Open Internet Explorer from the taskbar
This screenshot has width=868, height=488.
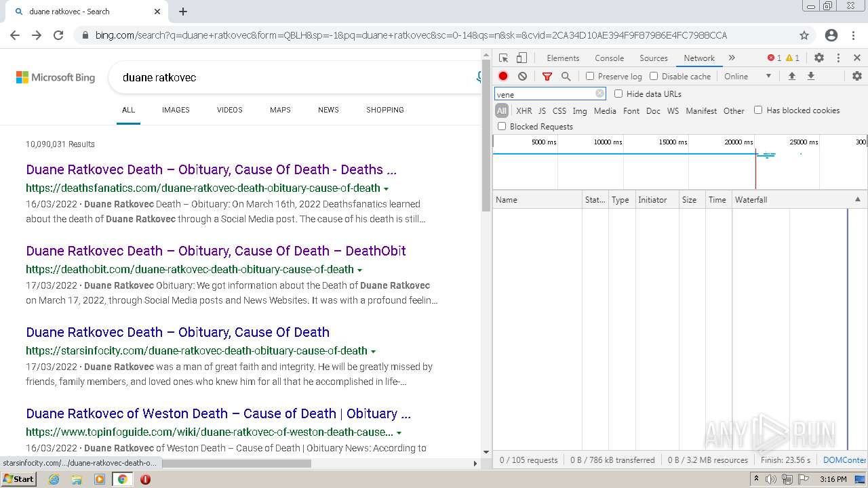tap(54, 479)
